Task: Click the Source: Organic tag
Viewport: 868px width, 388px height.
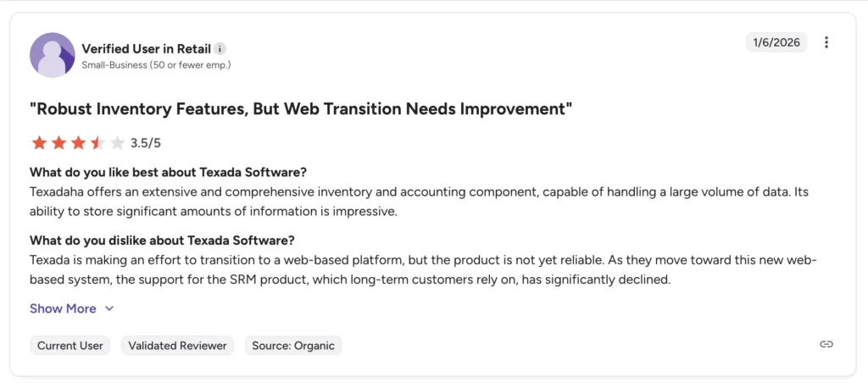Action: [x=293, y=346]
